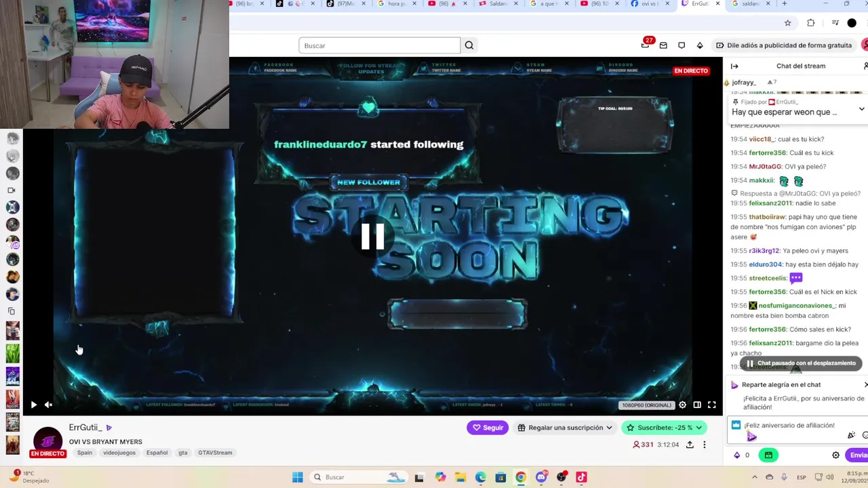
Task: Switch to the 'hora p' Google browser tab
Action: (397, 4)
